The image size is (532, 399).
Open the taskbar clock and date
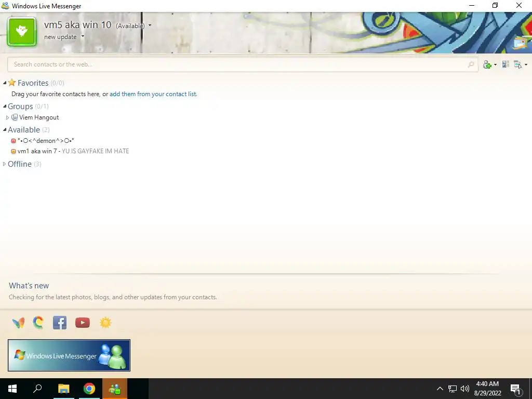pyautogui.click(x=487, y=389)
